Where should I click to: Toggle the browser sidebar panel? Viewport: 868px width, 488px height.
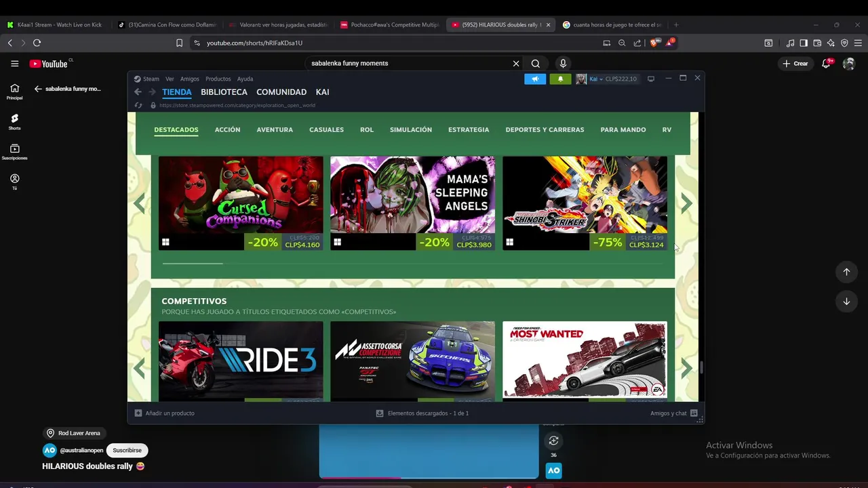coord(804,43)
